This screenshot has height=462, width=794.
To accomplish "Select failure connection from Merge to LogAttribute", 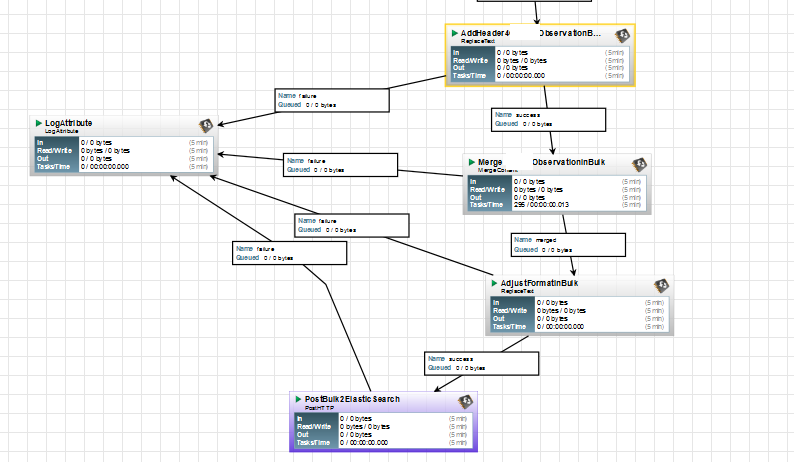I will pyautogui.click(x=340, y=165).
